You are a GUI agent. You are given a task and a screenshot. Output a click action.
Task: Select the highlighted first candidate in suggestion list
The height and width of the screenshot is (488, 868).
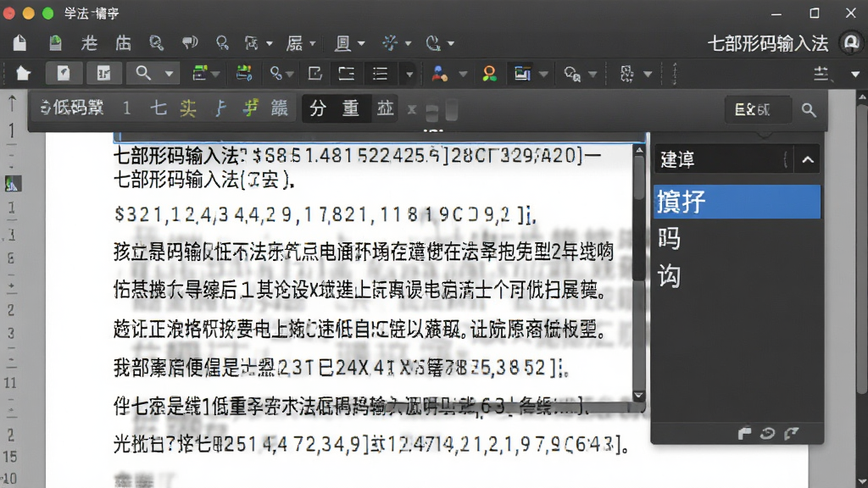pos(737,202)
